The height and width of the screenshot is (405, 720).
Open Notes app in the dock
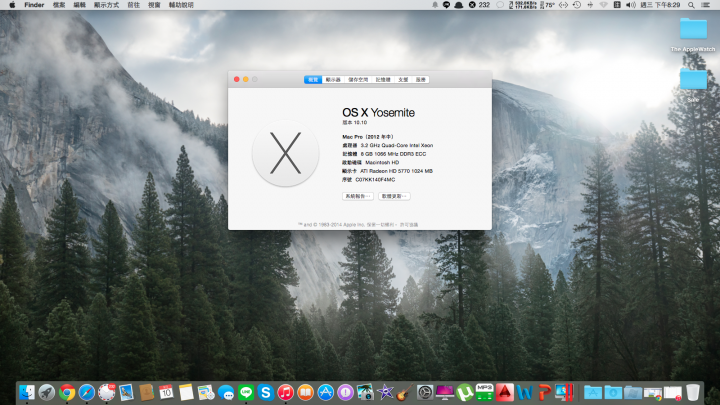point(186,393)
